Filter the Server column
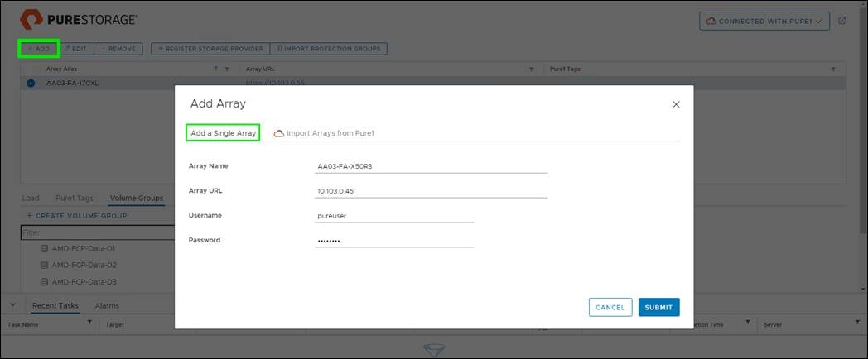 pos(857,322)
